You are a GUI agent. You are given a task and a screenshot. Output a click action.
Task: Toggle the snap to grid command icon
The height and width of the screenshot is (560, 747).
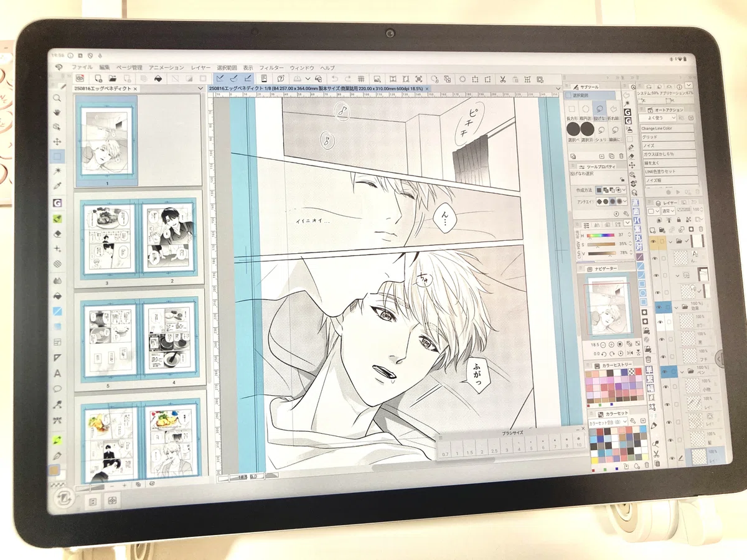(x=247, y=78)
